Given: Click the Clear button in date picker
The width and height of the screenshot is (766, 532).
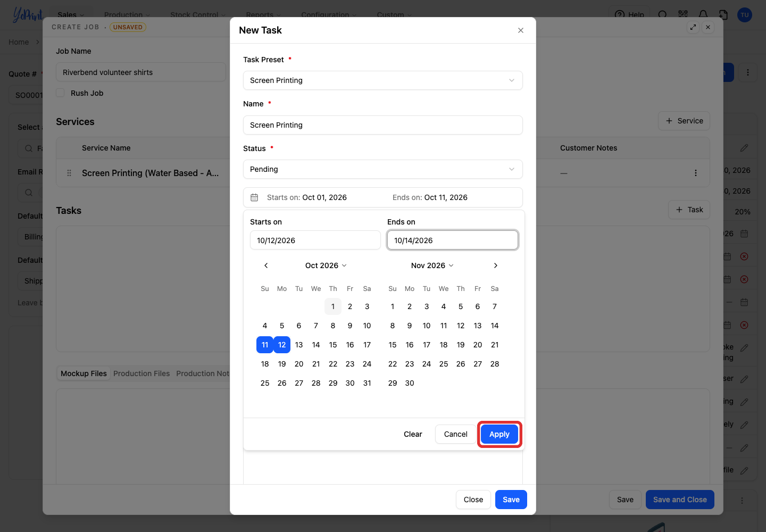Looking at the screenshot, I should 413,434.
